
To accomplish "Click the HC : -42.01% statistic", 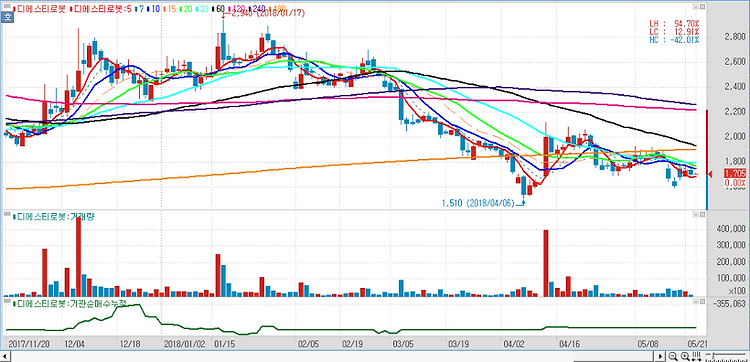I will [x=674, y=39].
